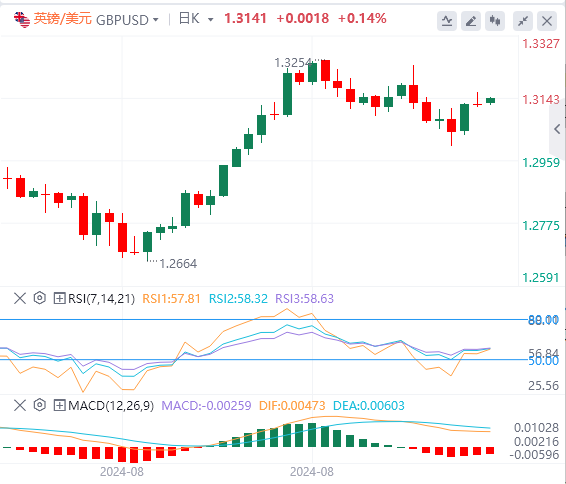Expand the right side panel arrow
Screen dimensions: 566x484
click(x=557, y=129)
